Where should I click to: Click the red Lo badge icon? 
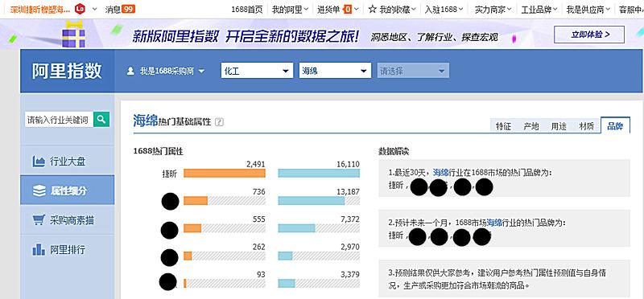[80, 8]
